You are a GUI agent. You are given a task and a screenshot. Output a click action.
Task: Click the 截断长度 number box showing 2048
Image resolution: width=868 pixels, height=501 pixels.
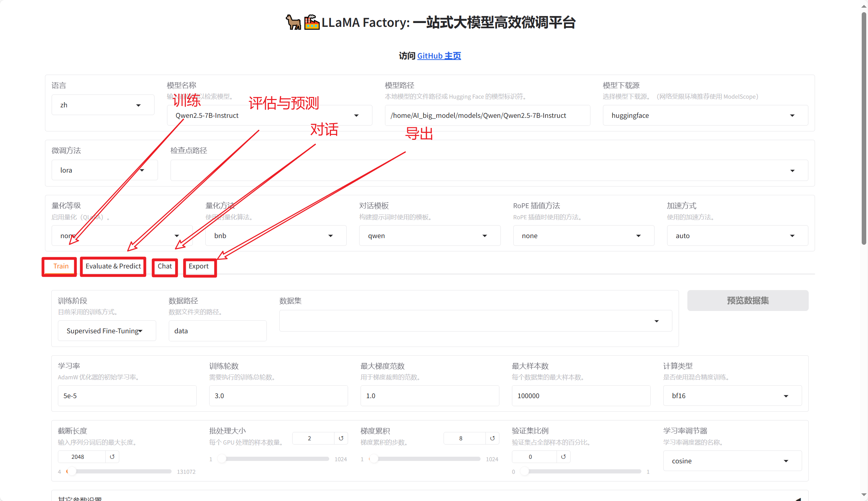[x=82, y=457]
